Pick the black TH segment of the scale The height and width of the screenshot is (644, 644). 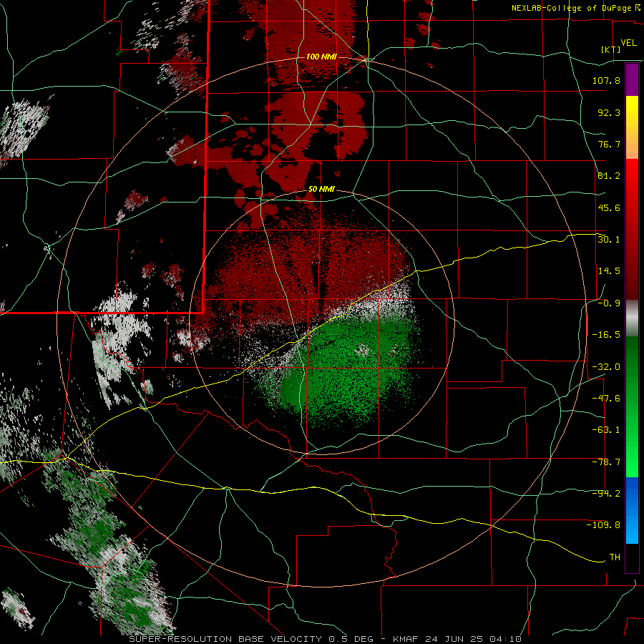tap(632, 557)
